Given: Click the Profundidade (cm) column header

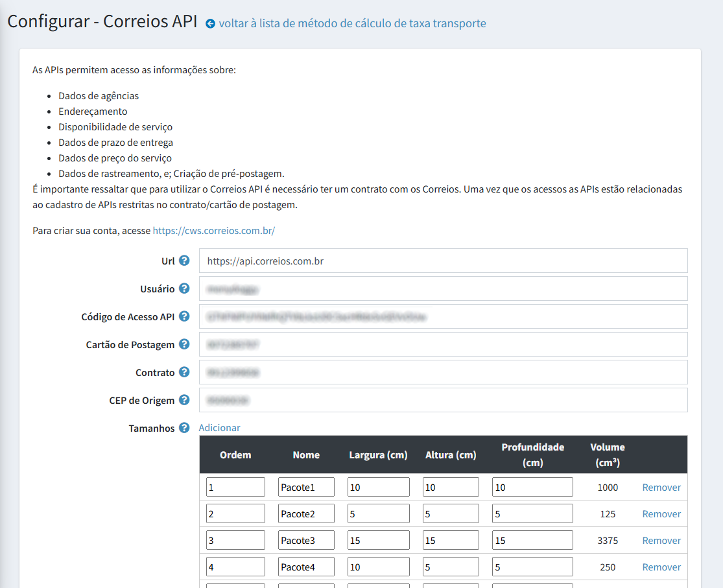Looking at the screenshot, I should [x=532, y=454].
